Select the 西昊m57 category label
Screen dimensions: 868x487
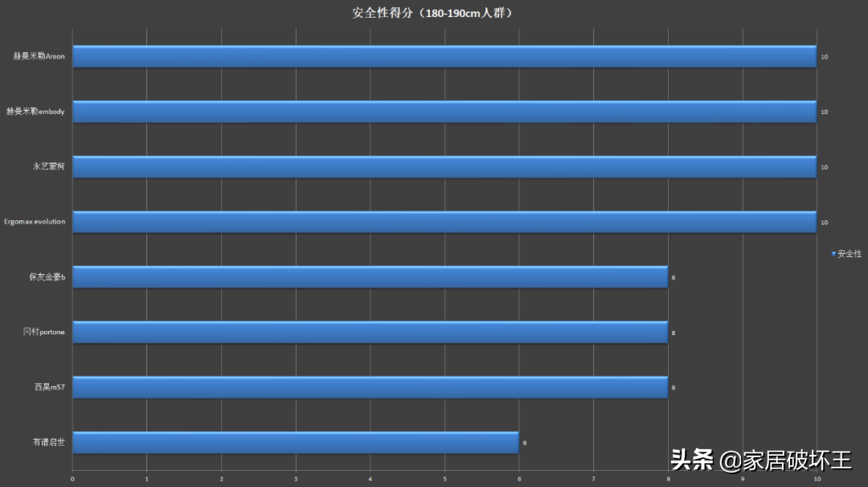[49, 387]
